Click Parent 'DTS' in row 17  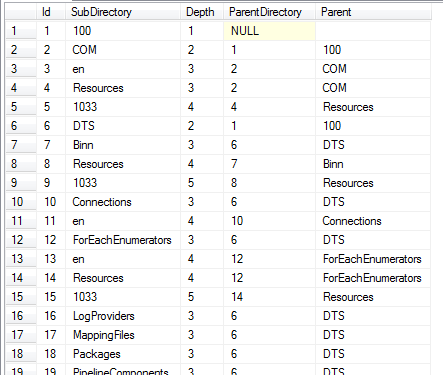[373, 335]
